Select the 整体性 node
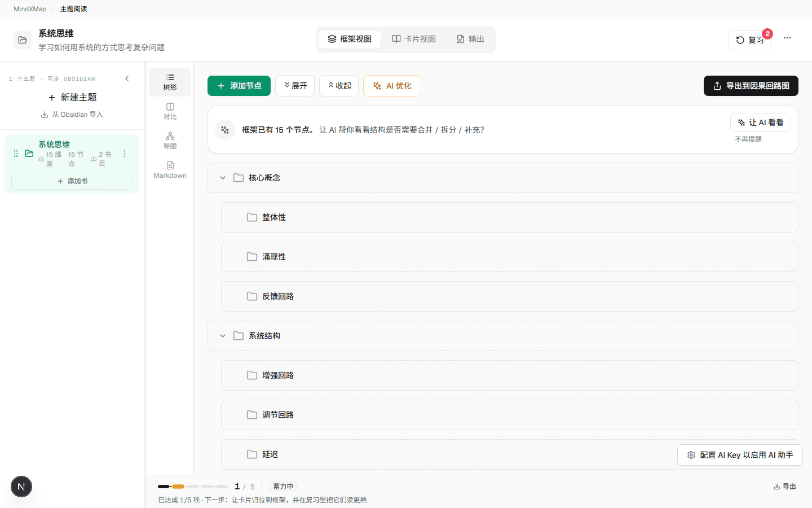812x508 pixels. tap(510, 217)
